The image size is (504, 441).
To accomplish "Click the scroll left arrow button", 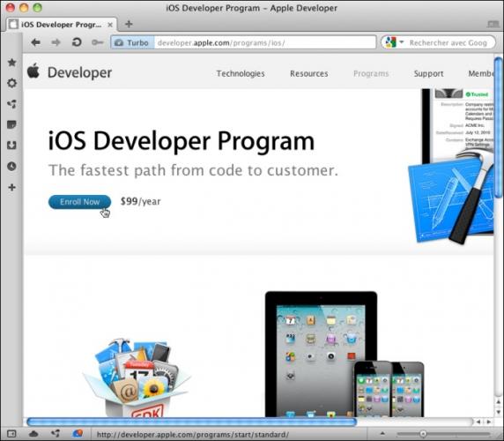I will (x=478, y=422).
